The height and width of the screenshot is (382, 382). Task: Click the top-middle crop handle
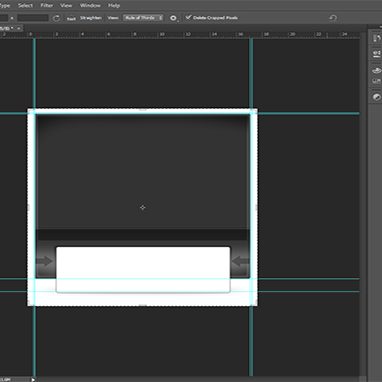[x=143, y=109]
